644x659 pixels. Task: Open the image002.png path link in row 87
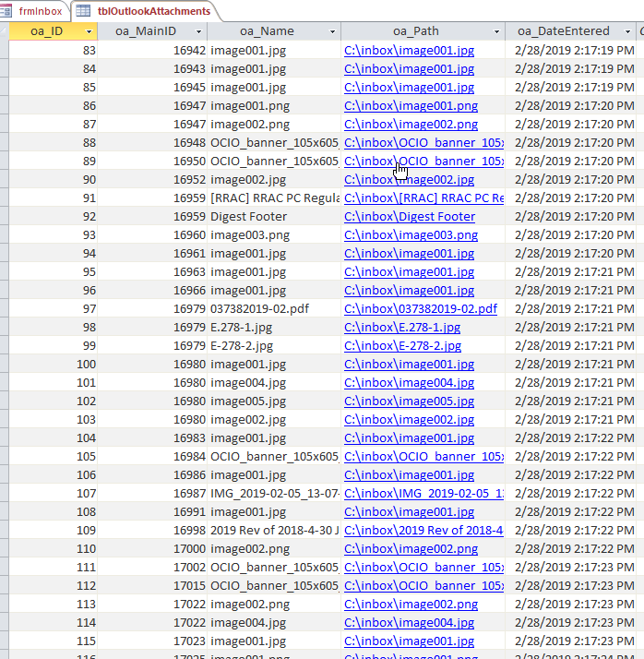411,125
